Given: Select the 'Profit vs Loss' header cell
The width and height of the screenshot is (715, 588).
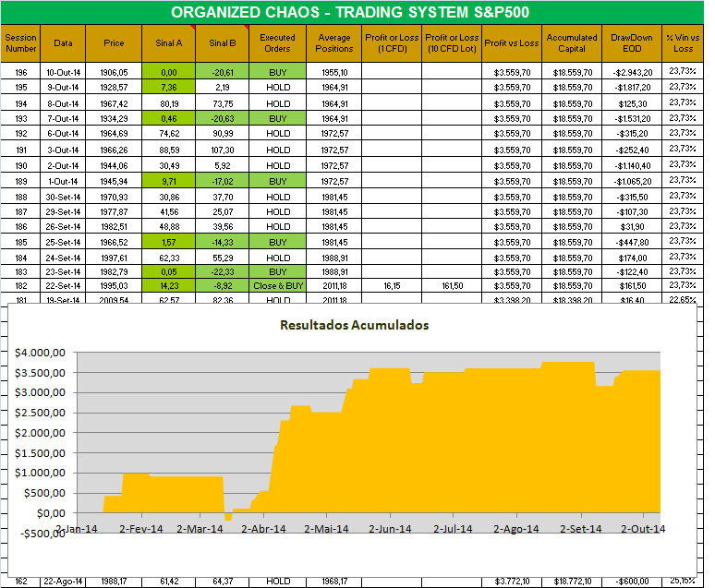Looking at the screenshot, I should [x=512, y=43].
